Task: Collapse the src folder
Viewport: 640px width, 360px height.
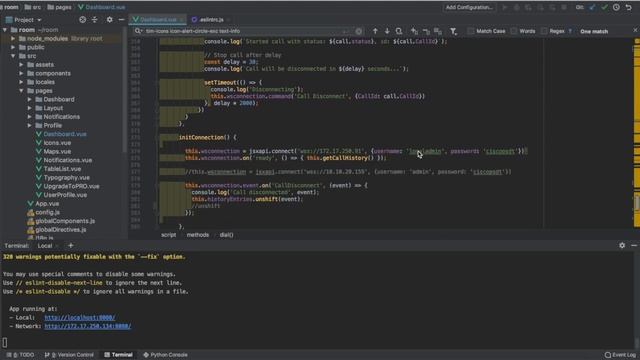Action: point(13,56)
